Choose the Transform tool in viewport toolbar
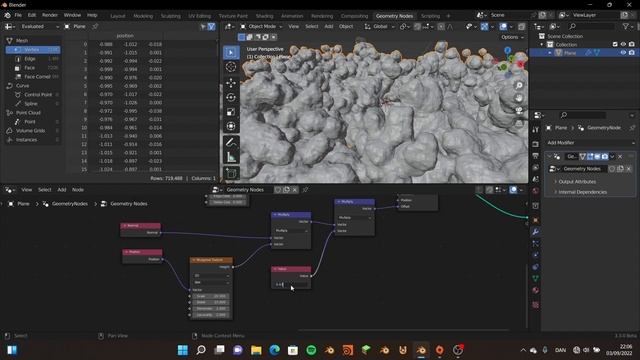 (x=231, y=126)
